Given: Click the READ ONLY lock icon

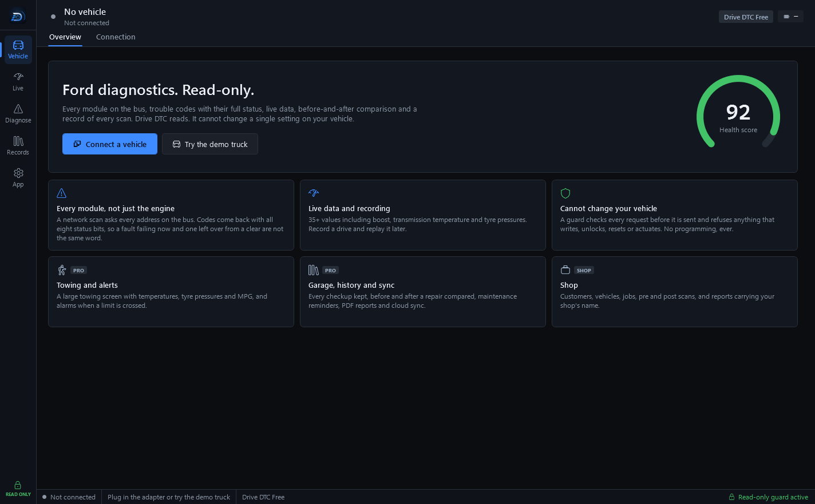Looking at the screenshot, I should 18,485.
